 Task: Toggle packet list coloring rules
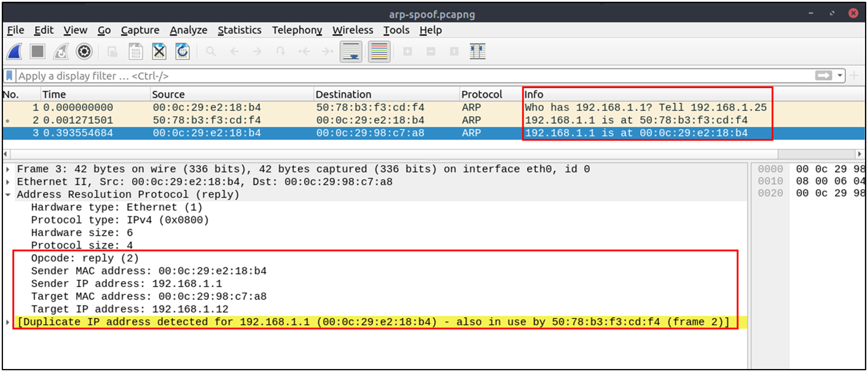pos(379,52)
